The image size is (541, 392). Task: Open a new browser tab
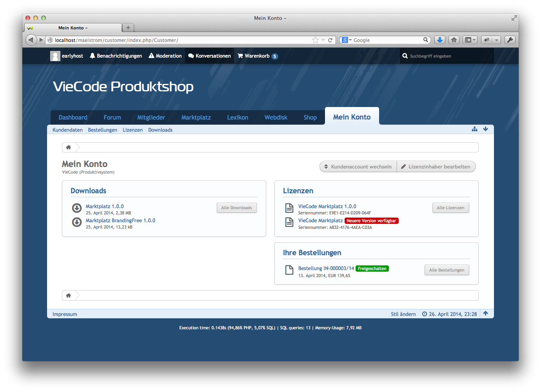coord(128,28)
